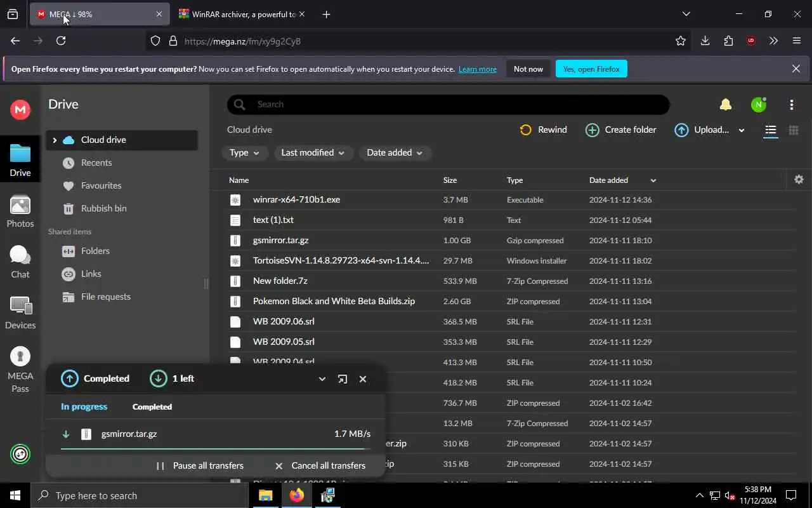This screenshot has width=812, height=508.
Task: Open the Devices section
Action: click(x=20, y=312)
